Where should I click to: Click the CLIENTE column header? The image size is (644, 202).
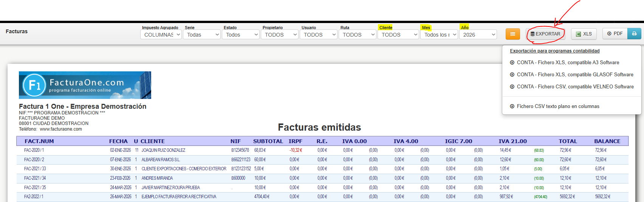click(153, 141)
